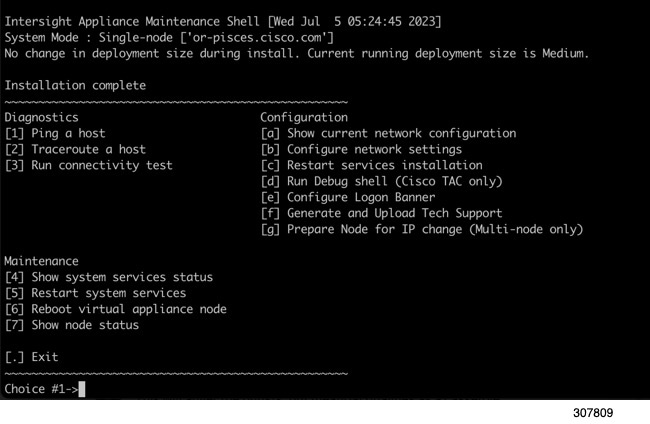This screenshot has width=650, height=424.
Task: Click Run connectivity test option
Action: [89, 165]
